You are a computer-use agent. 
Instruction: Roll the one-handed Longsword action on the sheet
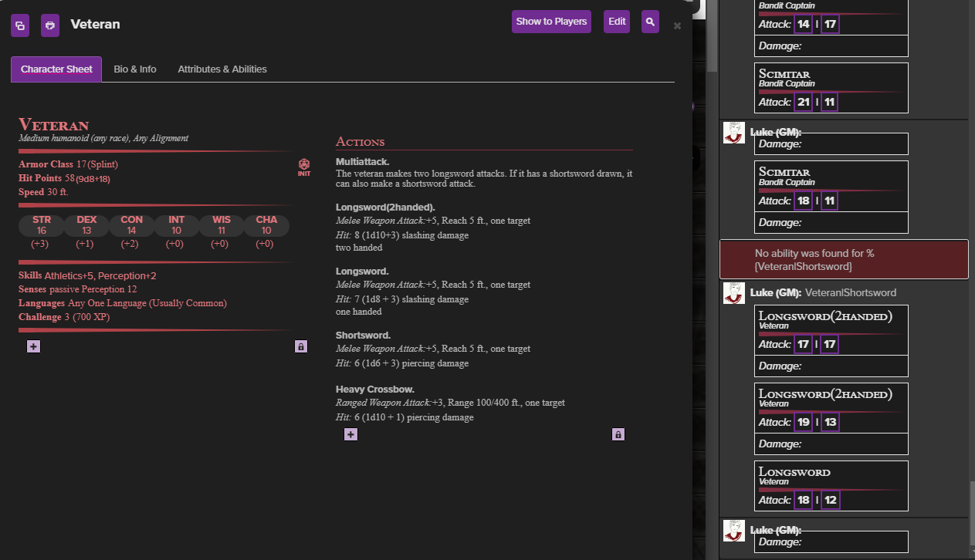[362, 272]
